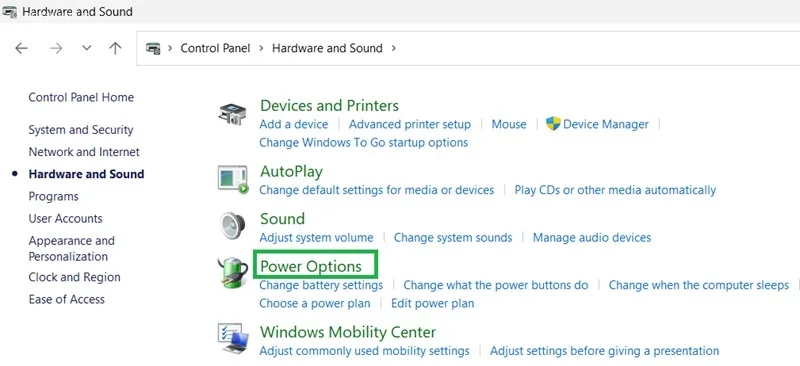Screen dimensions: 800x366
Task: Expand the chevron after Hardware and Sound breadcrumb
Action: tap(393, 48)
